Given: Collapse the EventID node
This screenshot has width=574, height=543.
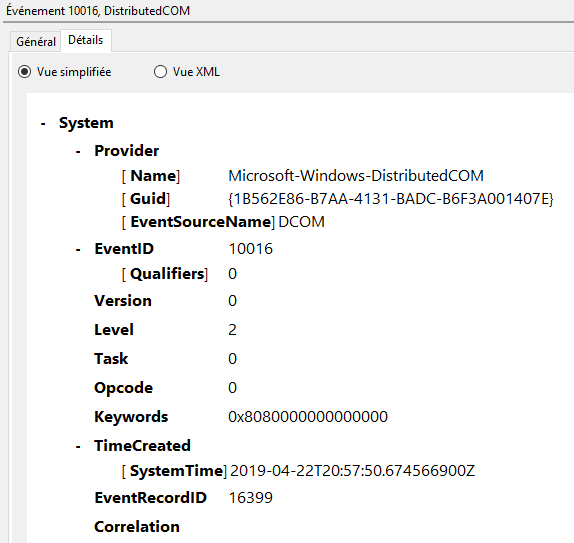Looking at the screenshot, I should (78, 250).
